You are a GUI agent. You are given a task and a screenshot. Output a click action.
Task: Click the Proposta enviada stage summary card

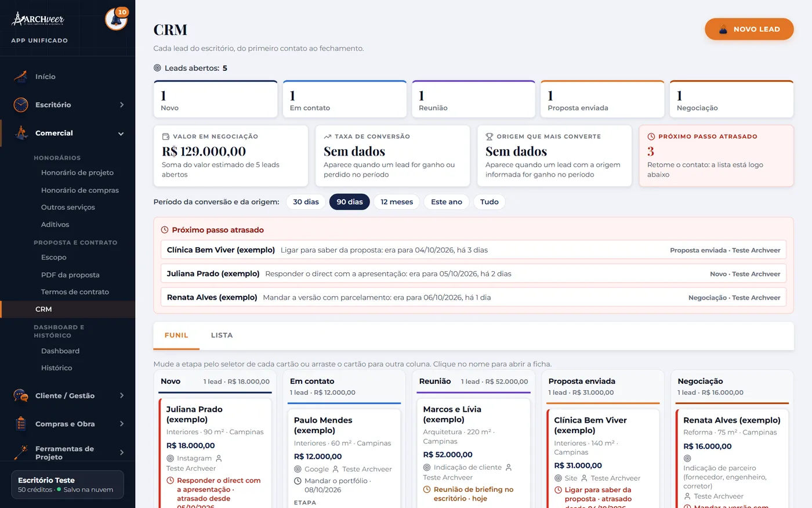(603, 99)
